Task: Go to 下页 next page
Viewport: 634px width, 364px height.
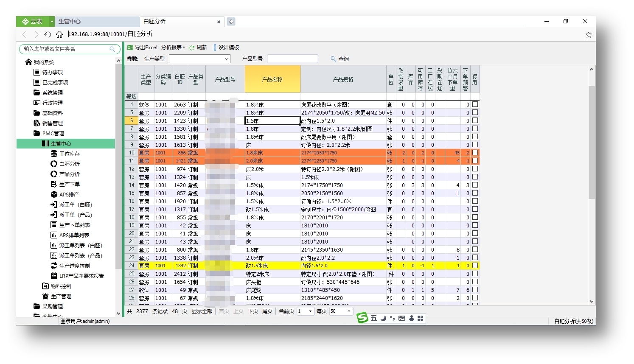Action: 253,311
